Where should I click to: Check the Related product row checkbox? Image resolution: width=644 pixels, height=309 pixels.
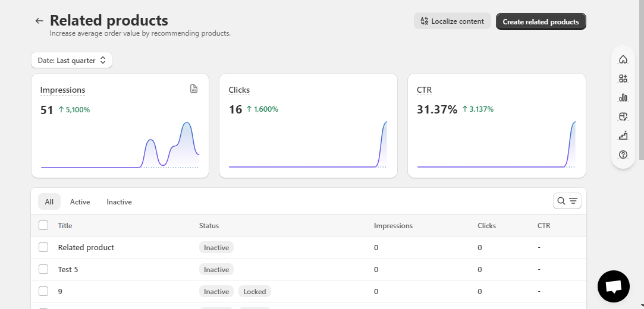coord(43,247)
